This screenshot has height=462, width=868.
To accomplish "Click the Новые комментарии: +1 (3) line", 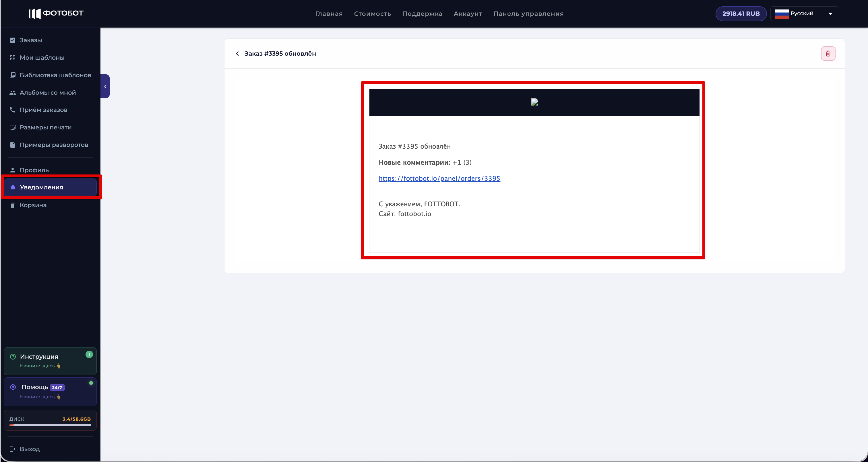I will click(x=425, y=162).
